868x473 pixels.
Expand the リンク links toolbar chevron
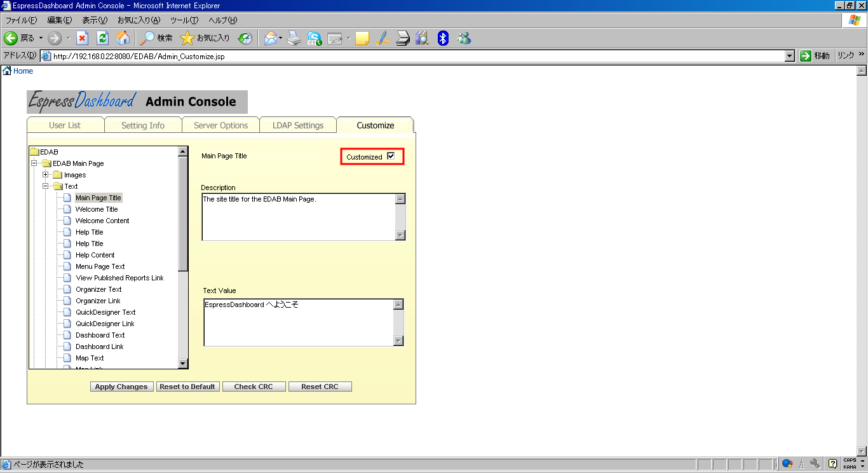862,55
